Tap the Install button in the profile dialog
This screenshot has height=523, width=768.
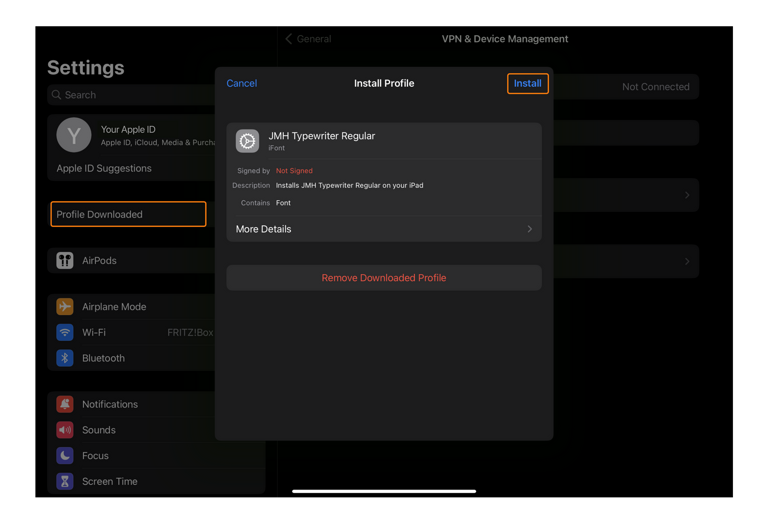(528, 83)
